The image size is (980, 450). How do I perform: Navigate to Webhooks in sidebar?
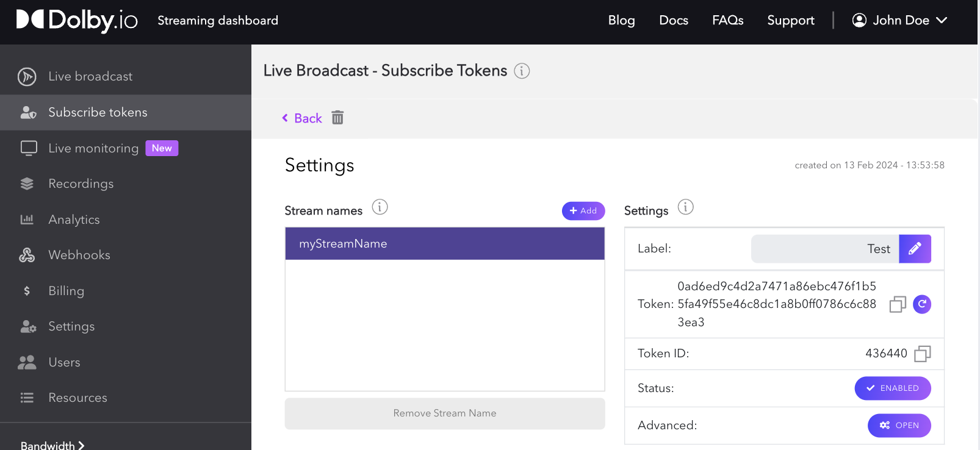[79, 255]
